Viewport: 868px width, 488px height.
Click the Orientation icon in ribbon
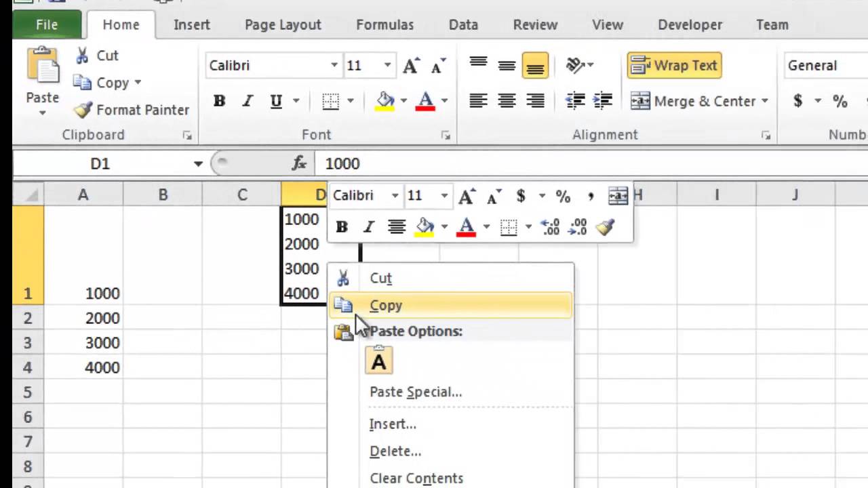click(576, 66)
